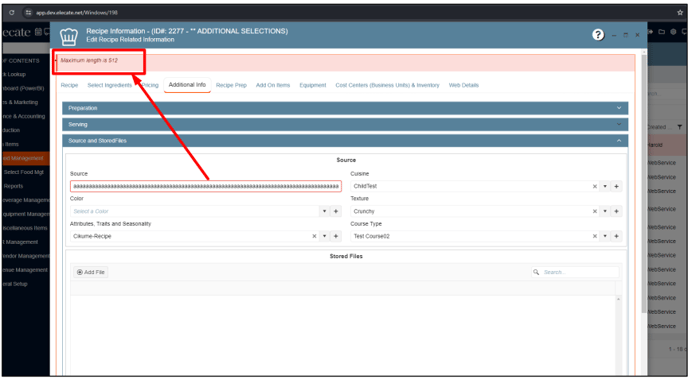Click the Stored Files search box
The image size is (688, 379).
coord(575,272)
